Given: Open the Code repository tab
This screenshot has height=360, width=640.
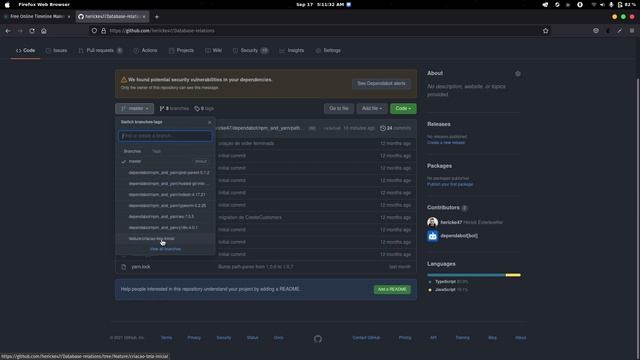Looking at the screenshot, I should click(x=25, y=51).
